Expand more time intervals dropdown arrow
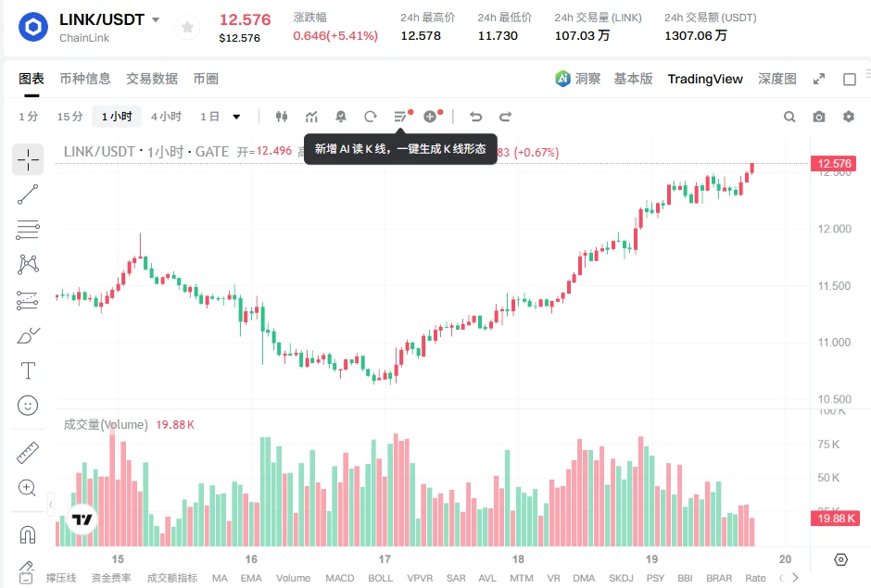Screen dimensions: 871x588 236,117
